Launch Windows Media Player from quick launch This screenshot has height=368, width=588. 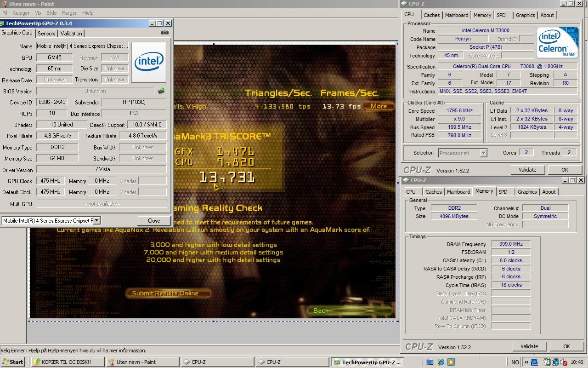coord(451,362)
